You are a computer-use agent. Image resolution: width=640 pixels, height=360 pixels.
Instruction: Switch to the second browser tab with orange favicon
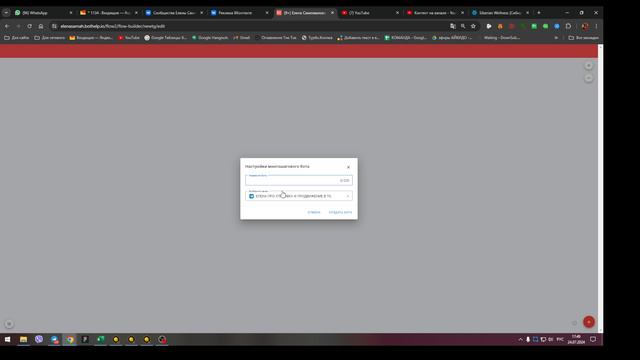pos(109,13)
